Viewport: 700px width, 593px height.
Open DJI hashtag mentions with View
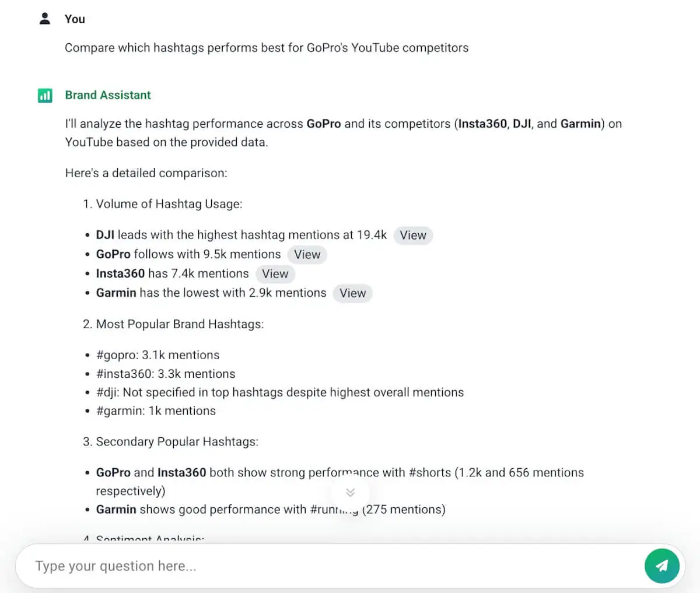(413, 235)
